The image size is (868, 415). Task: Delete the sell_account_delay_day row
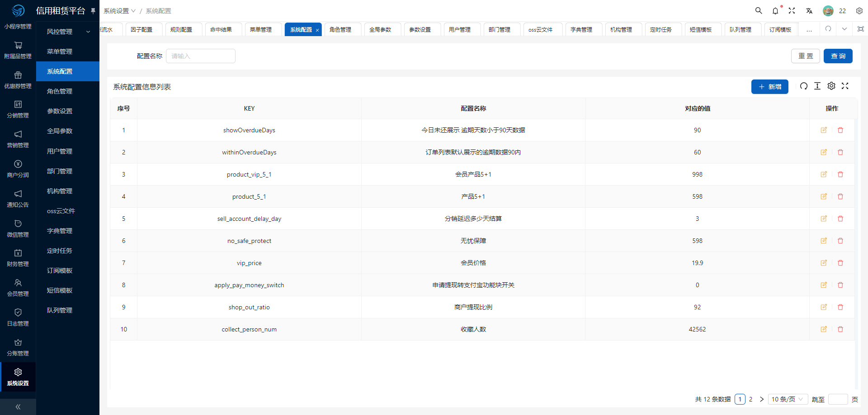point(840,219)
